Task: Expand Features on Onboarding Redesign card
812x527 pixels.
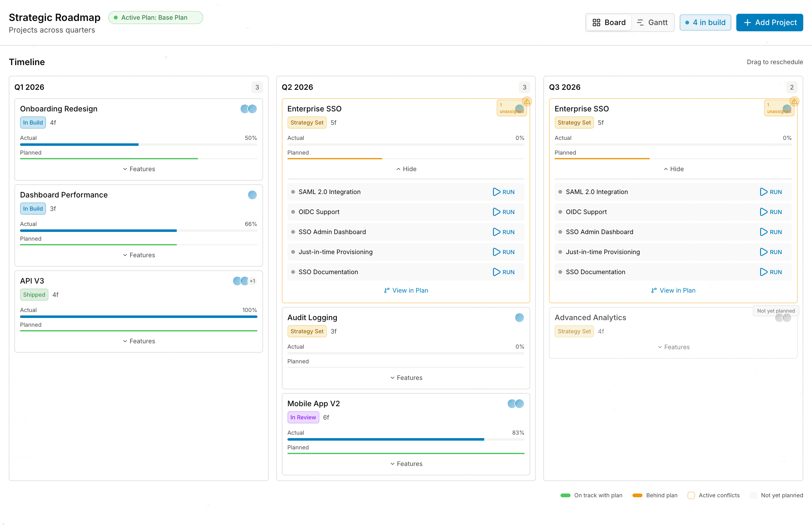Action: click(x=139, y=169)
